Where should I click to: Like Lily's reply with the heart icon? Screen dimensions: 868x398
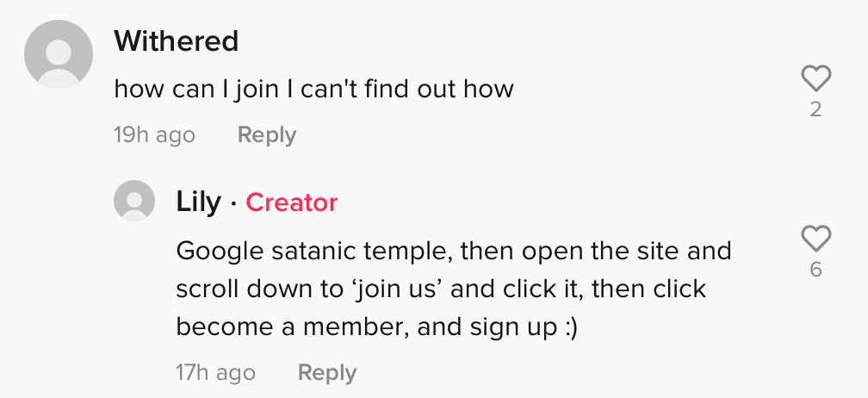(x=816, y=239)
